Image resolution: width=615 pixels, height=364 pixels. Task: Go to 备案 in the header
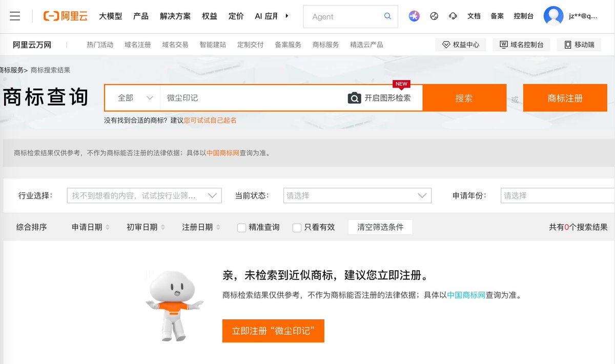(497, 16)
